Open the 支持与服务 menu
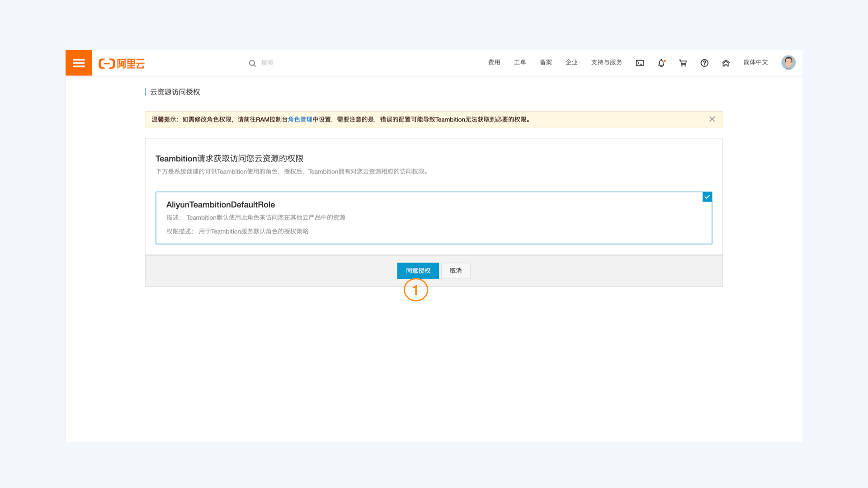 pyautogui.click(x=607, y=62)
